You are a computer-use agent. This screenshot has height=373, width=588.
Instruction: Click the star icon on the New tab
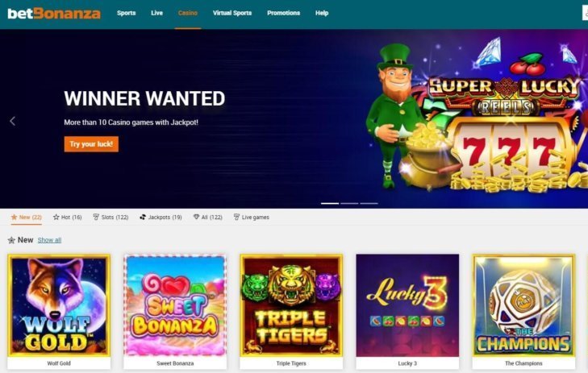(x=15, y=218)
